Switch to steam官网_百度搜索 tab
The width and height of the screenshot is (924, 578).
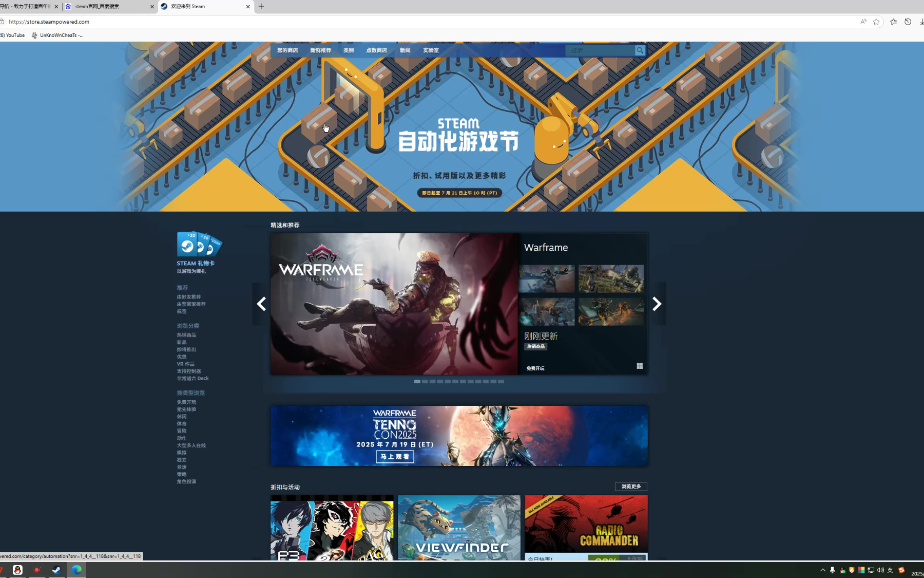98,7
